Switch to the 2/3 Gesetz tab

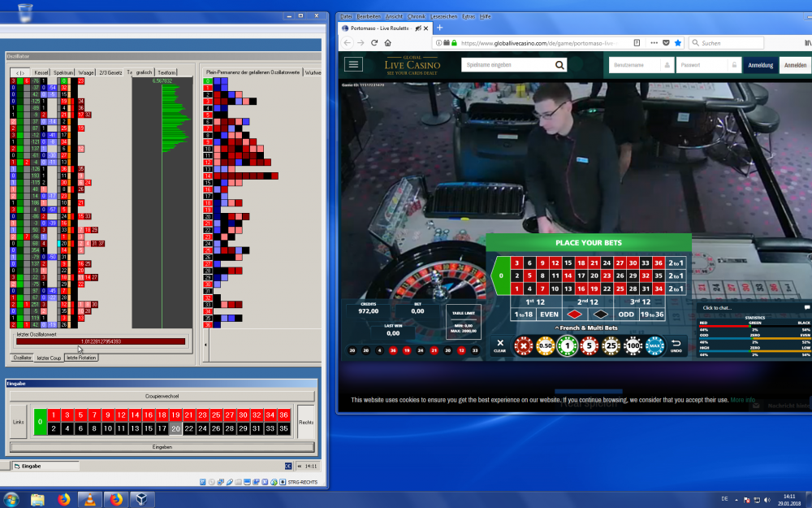[110, 72]
